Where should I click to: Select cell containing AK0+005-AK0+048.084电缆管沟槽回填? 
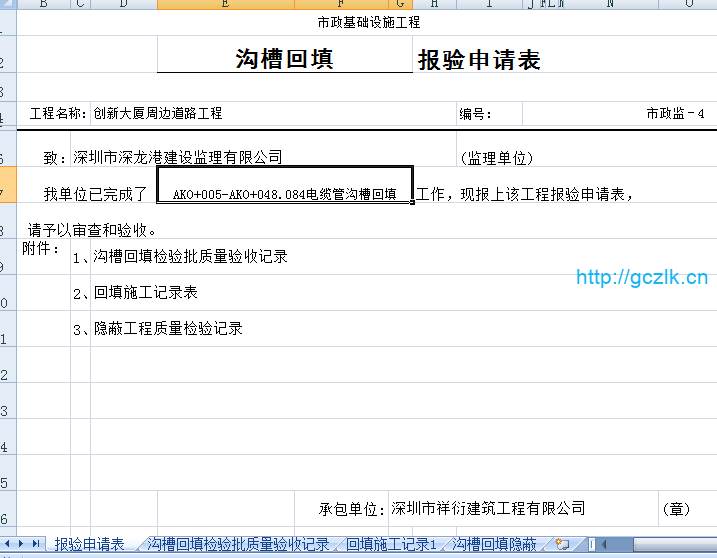(285, 194)
